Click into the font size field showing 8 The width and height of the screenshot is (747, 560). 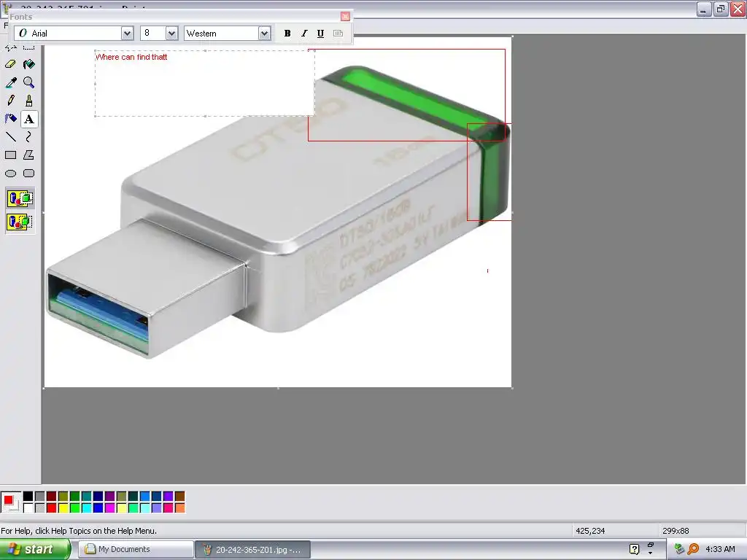(153, 34)
